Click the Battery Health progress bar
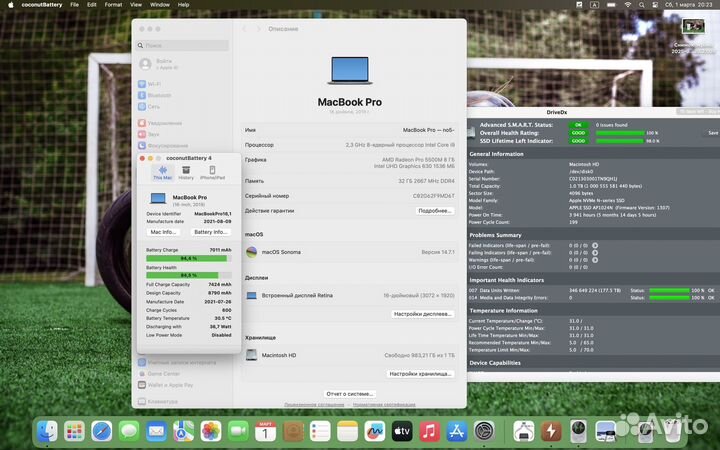The width and height of the screenshot is (720, 450). click(189, 276)
